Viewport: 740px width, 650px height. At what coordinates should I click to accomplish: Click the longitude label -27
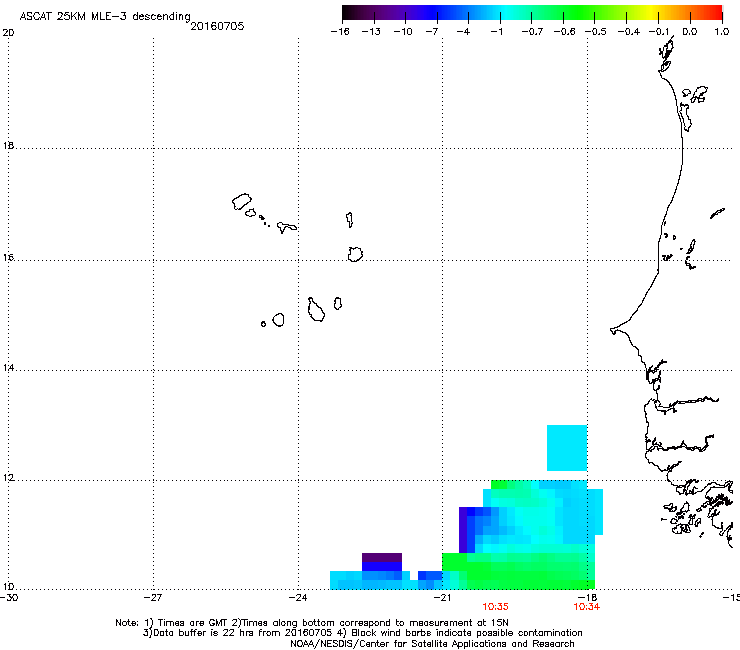click(152, 597)
